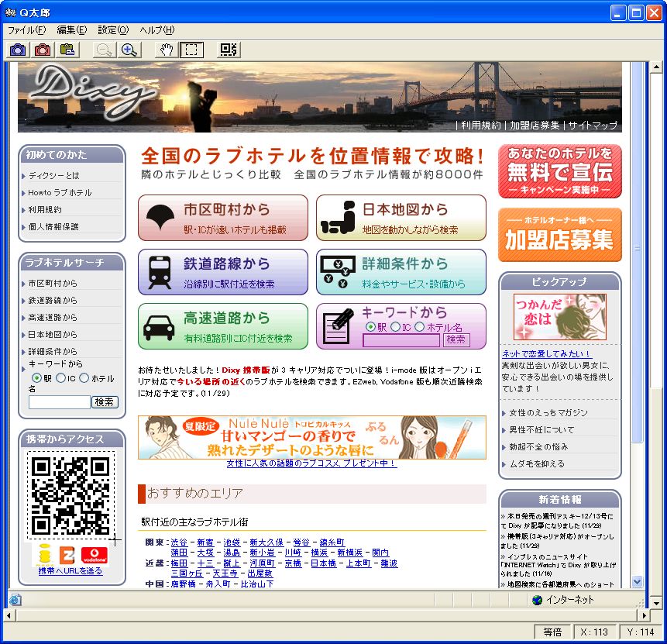
Task: Click the Nule Nule mango ad banner
Action: tap(312, 438)
